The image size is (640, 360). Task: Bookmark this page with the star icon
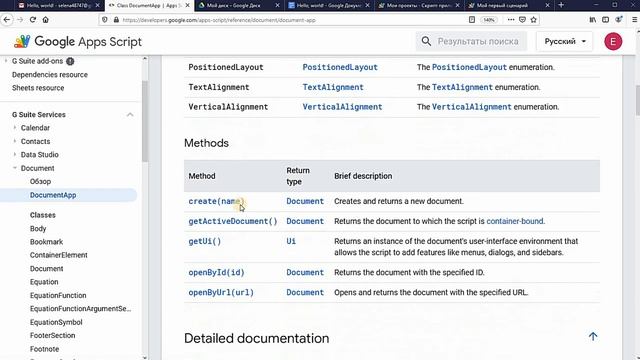point(533,20)
